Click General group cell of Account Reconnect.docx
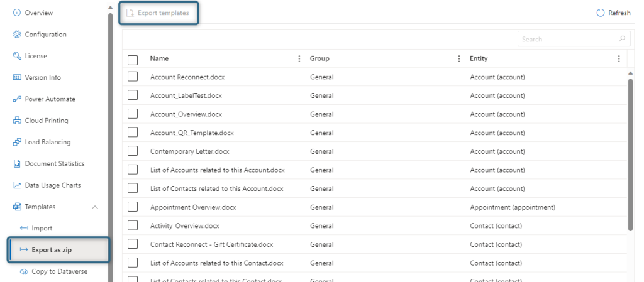Screen dimensions: 644x282 [x=321, y=77]
